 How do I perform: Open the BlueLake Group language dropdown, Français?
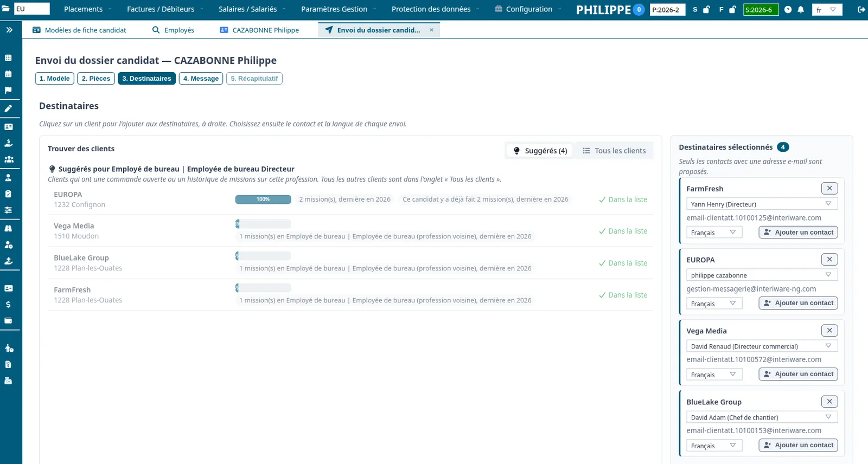coord(714,446)
